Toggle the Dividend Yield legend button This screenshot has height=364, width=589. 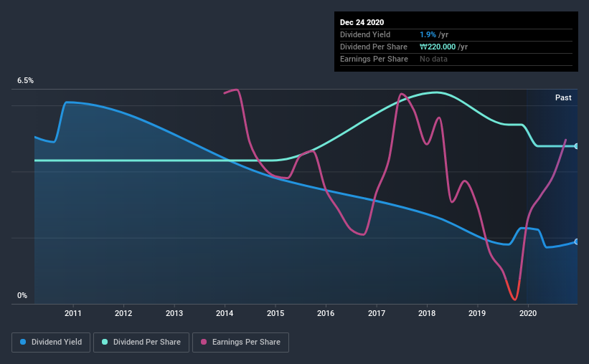tap(51, 343)
